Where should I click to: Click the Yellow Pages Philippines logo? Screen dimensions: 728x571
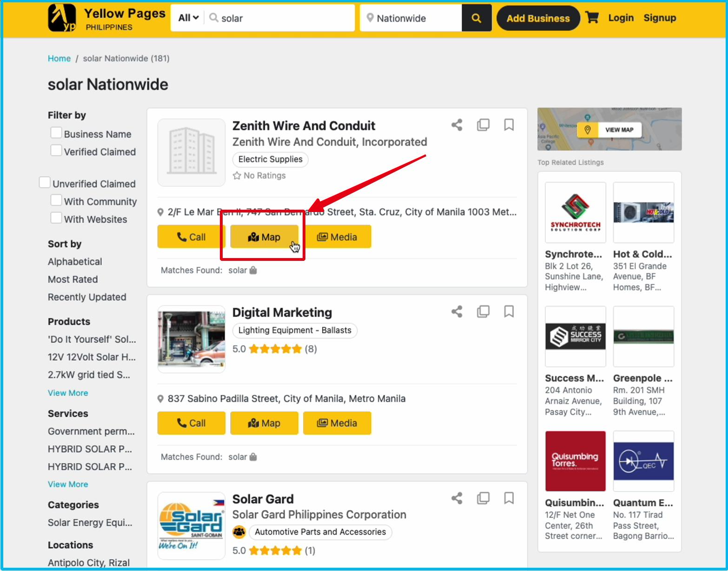[106, 18]
